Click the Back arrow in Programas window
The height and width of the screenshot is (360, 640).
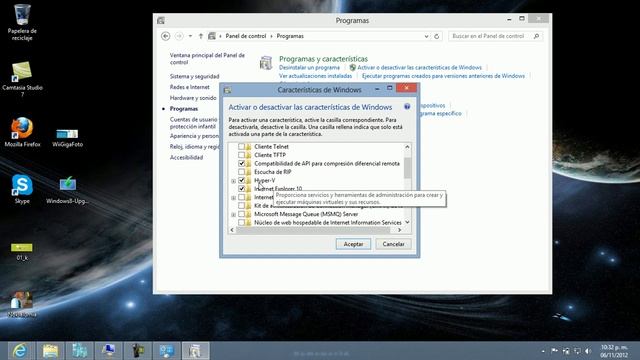(x=165, y=36)
